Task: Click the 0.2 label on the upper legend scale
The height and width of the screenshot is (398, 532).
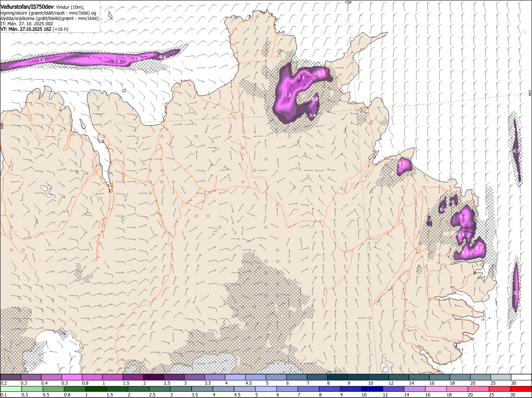Action: (x=3, y=383)
